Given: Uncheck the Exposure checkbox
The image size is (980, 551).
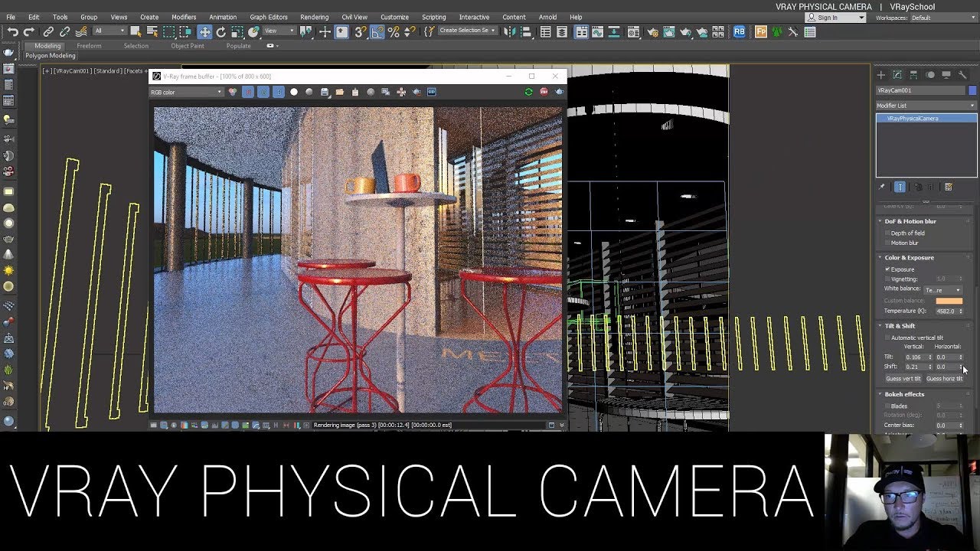Looking at the screenshot, I should [x=887, y=269].
